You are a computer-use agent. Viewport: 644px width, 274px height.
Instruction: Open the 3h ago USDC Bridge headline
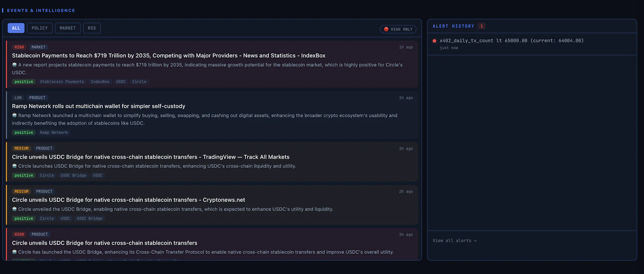(105, 243)
